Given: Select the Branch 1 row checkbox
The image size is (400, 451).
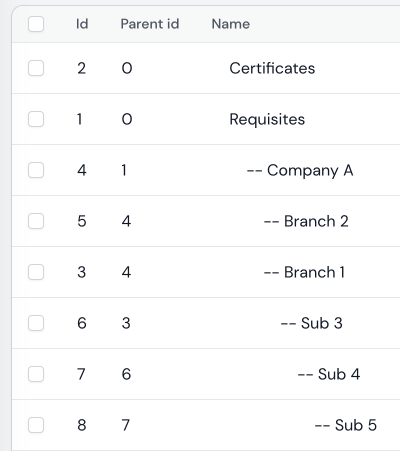Looking at the screenshot, I should [x=36, y=272].
